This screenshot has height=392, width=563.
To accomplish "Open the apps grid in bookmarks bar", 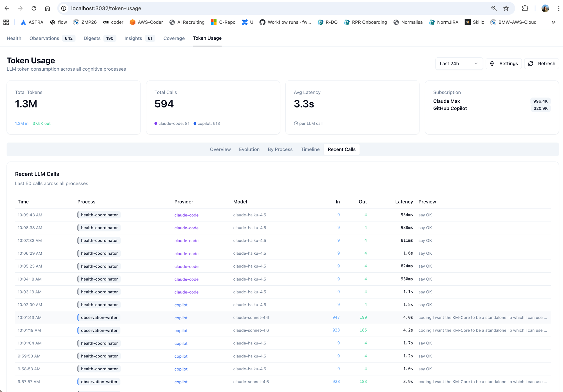I will pyautogui.click(x=6, y=22).
